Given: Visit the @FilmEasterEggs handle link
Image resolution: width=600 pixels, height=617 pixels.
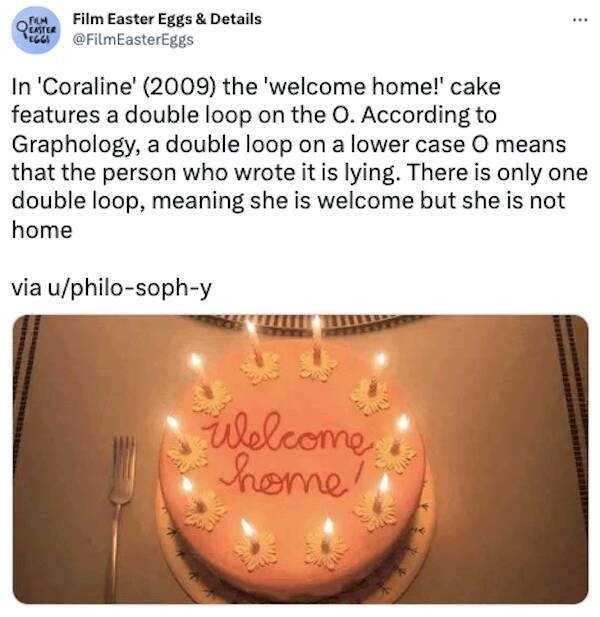Looking at the screenshot, I should click(133, 40).
